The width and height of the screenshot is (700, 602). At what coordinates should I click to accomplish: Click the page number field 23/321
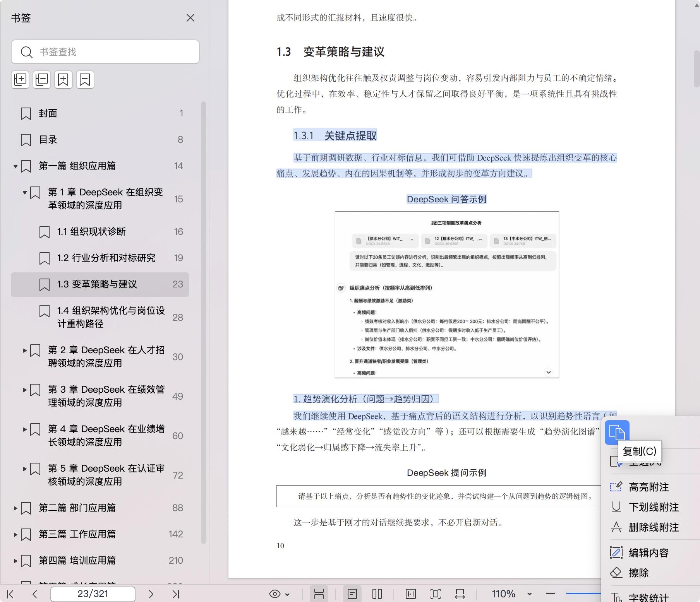[93, 594]
